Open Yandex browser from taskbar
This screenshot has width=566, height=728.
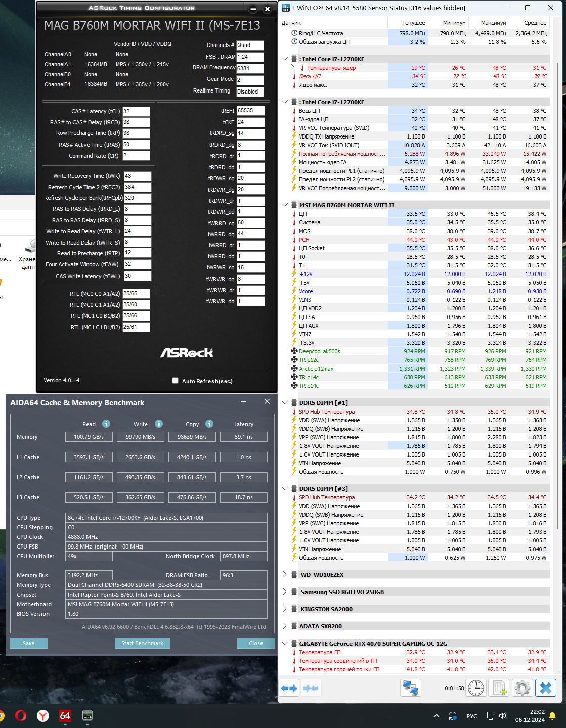coord(43,715)
